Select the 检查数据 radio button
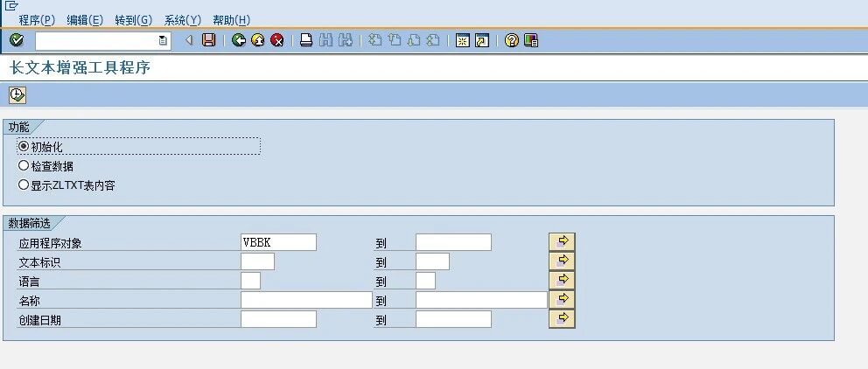The image size is (868, 369). coord(24,165)
